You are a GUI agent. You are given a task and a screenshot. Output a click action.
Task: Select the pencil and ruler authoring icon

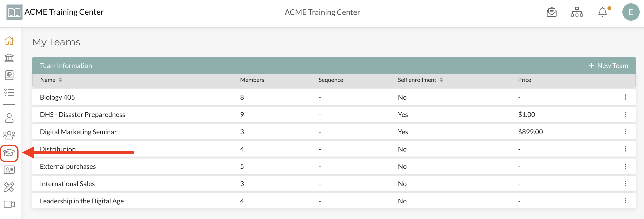click(9, 187)
